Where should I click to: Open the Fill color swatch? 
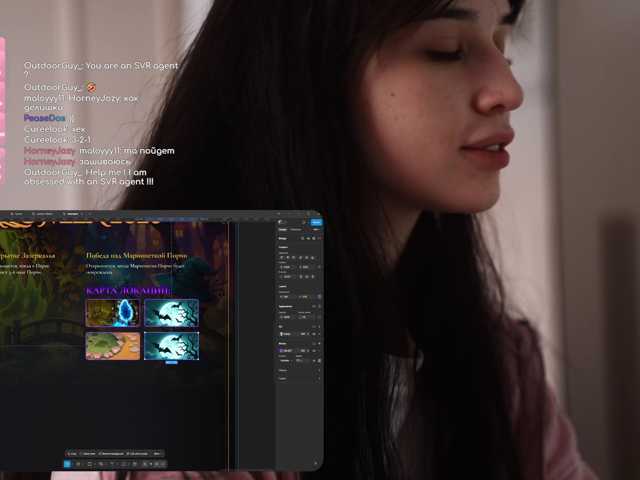point(282,334)
